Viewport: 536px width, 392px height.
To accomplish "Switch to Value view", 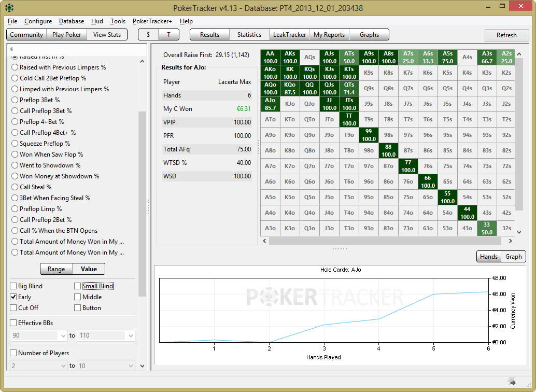I will coord(89,269).
